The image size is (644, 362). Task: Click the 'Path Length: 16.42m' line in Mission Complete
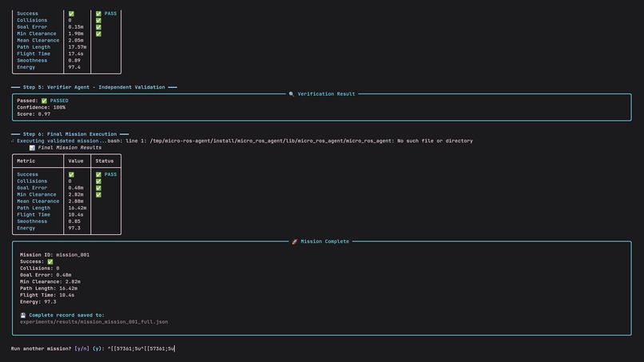[49, 288]
